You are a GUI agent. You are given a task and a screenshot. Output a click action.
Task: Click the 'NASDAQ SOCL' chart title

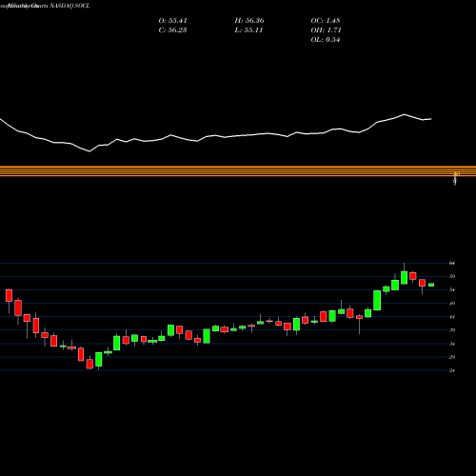69,6
